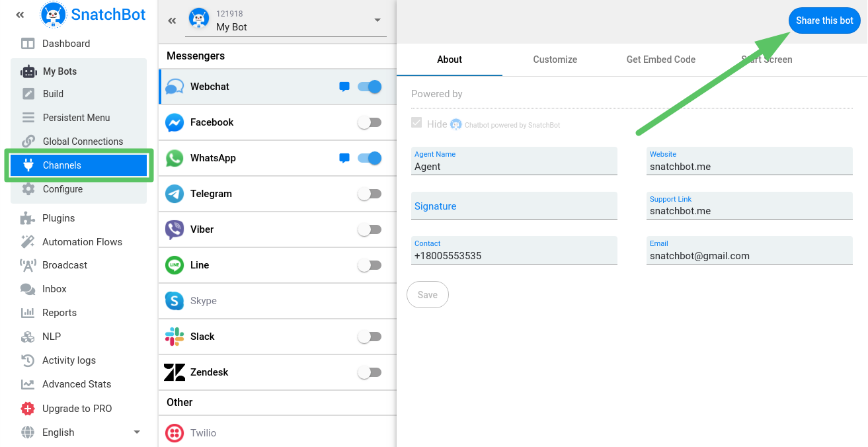Click the Build pencil icon

pyautogui.click(x=28, y=94)
